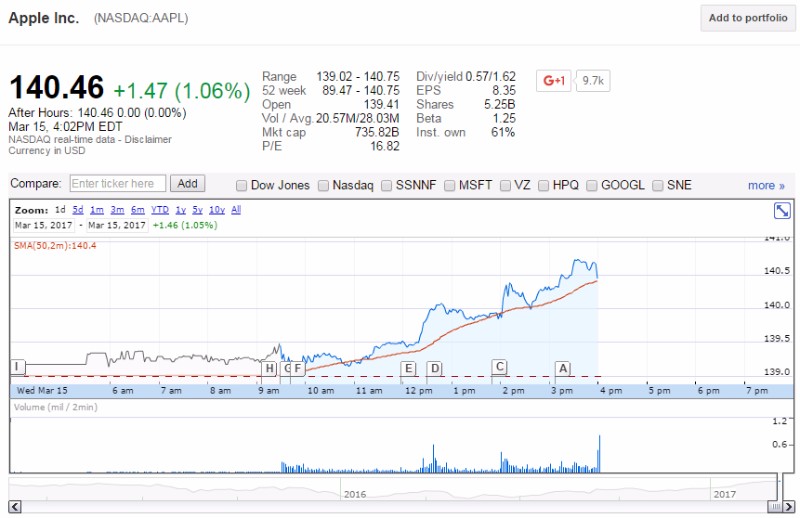
Task: Select 1d zoom range
Action: tap(60, 210)
